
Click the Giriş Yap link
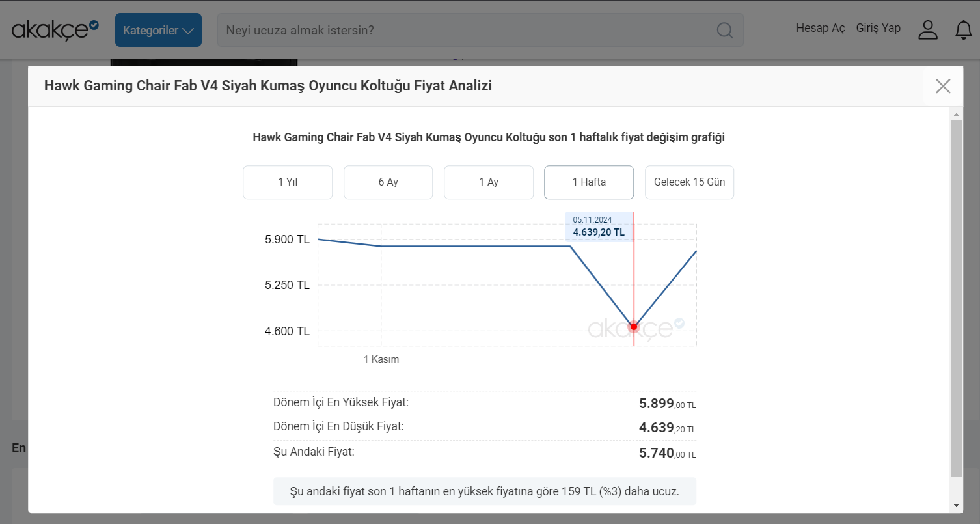(x=878, y=28)
